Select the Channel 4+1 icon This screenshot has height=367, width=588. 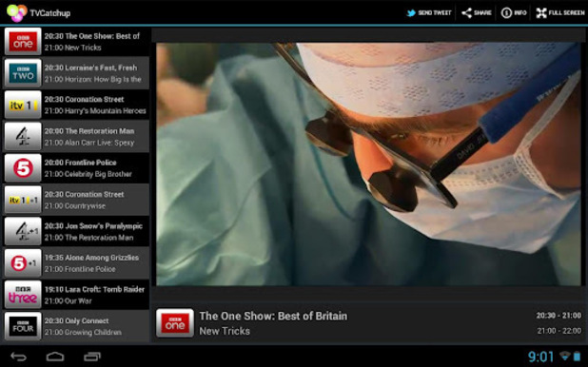(23, 231)
